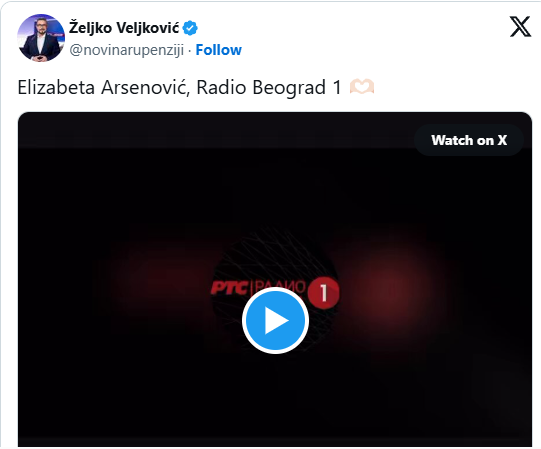Screen dimensions: 541x449
Task: Click the dark strip atop video
Action: [214, 130]
